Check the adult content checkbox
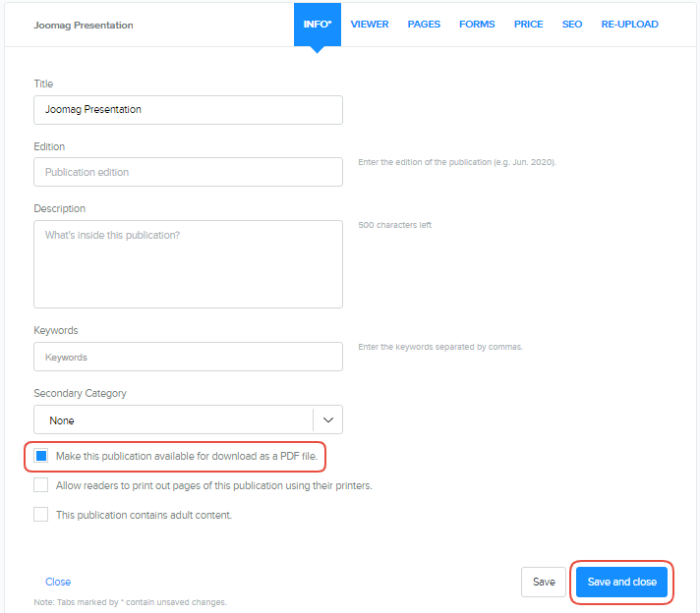 coord(40,514)
